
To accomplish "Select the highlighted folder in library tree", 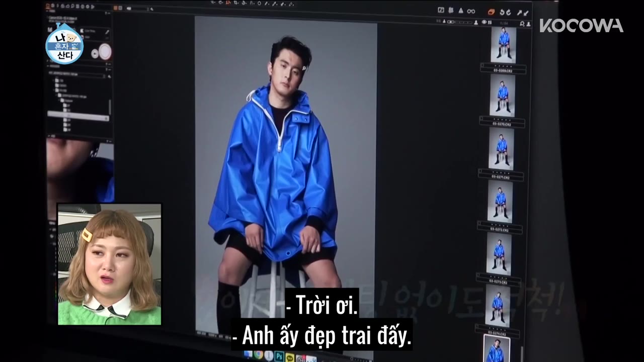I will coord(78,116).
